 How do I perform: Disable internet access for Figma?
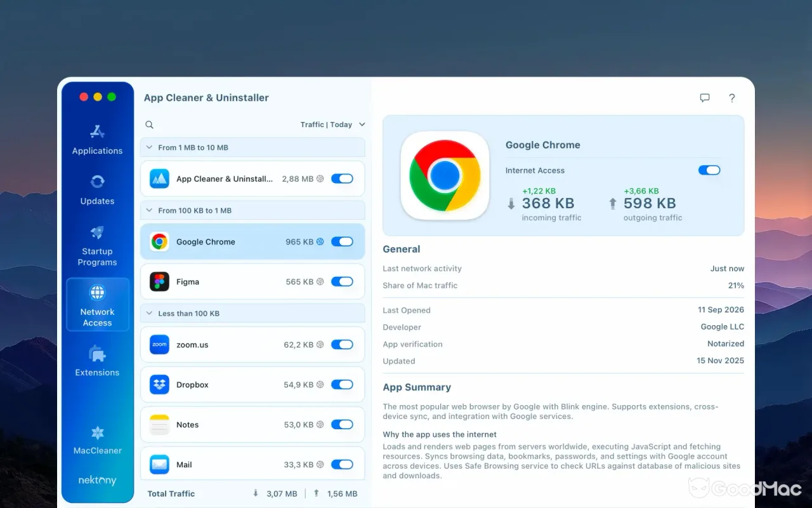point(342,281)
